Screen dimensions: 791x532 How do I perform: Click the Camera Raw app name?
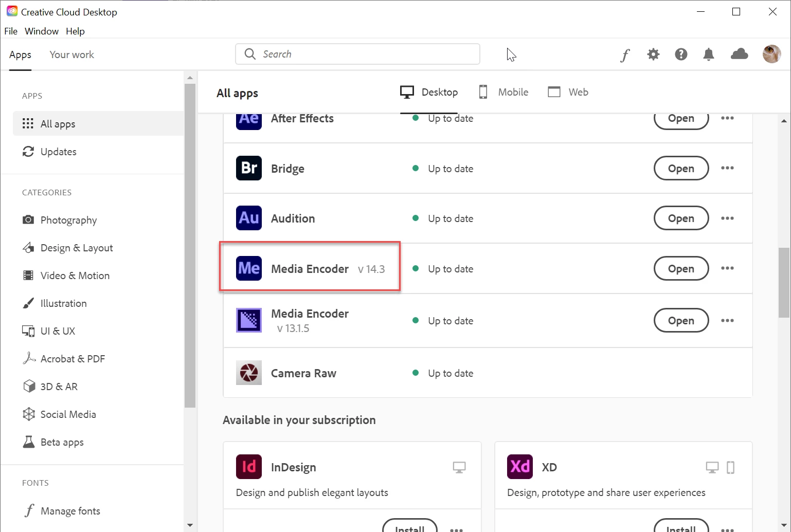303,373
